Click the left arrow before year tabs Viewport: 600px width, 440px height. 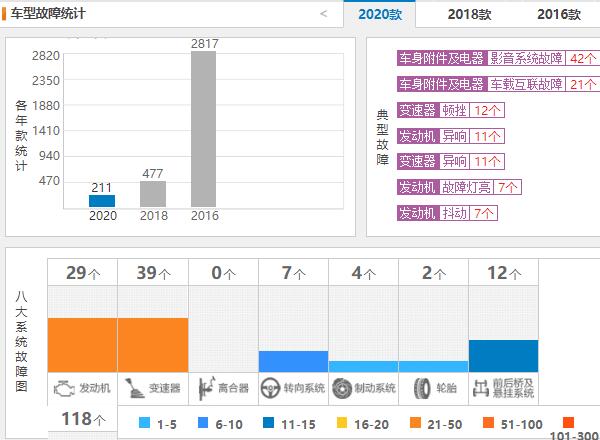(324, 14)
